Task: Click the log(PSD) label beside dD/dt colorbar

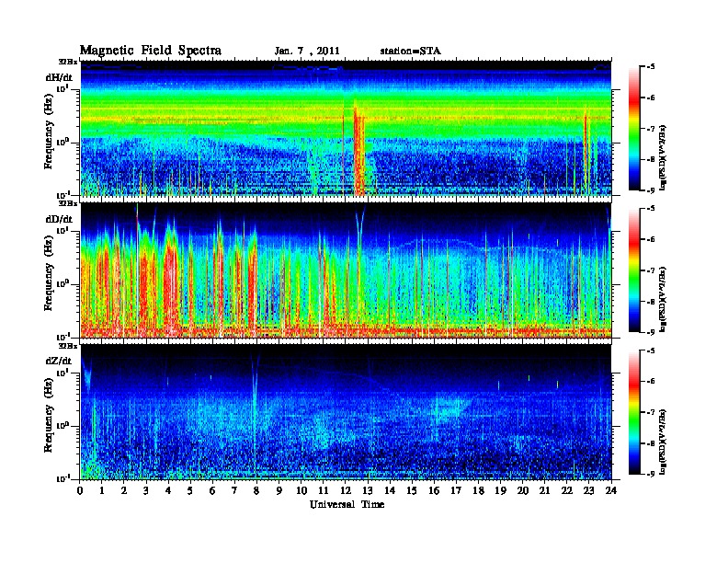Action: click(x=664, y=300)
